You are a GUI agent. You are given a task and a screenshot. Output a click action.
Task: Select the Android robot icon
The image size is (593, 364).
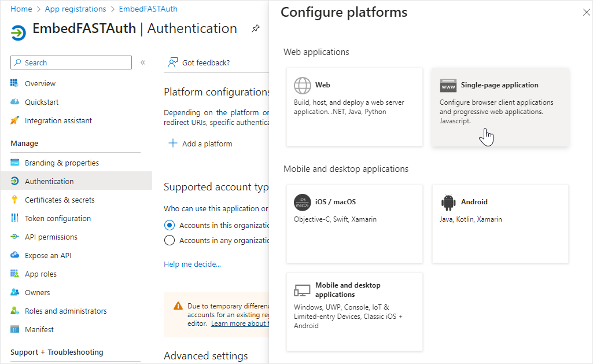click(448, 202)
